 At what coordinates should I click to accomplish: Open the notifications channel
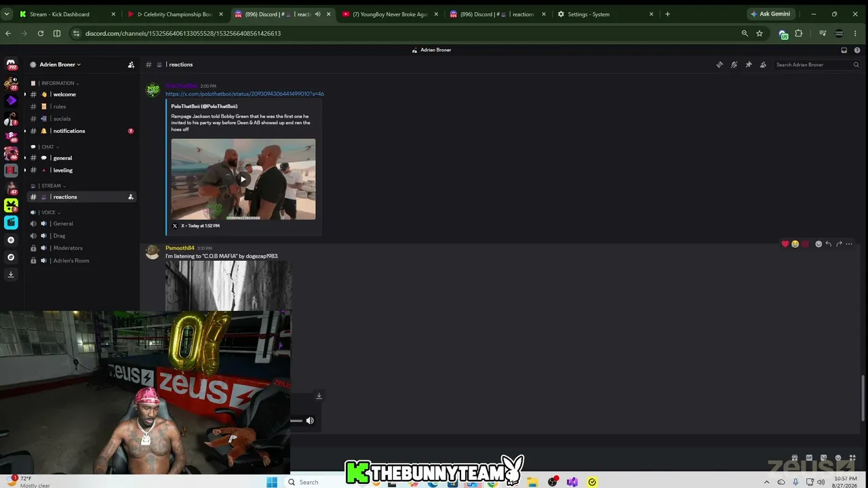81,131
